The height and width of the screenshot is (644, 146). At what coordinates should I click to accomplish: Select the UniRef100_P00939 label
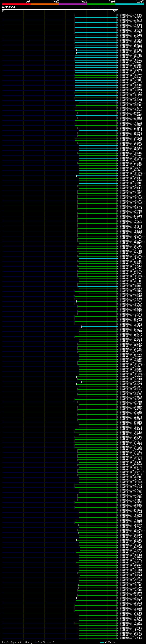[x=131, y=221]
